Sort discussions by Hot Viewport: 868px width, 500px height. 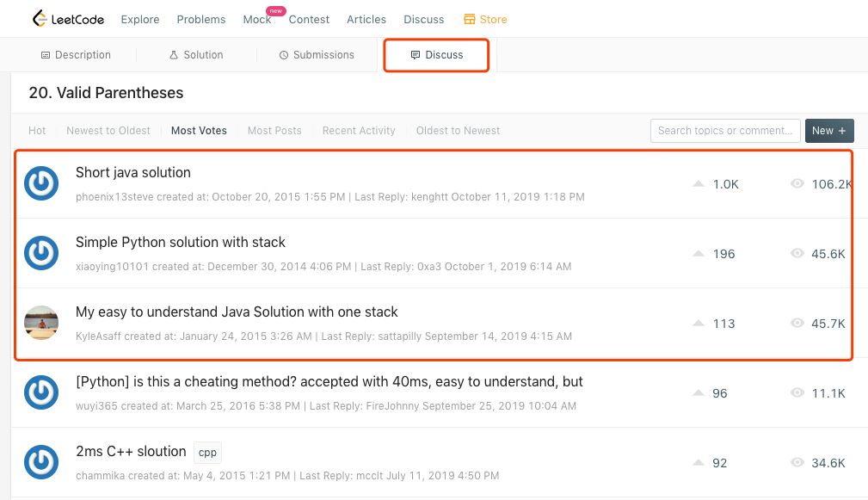(37, 131)
